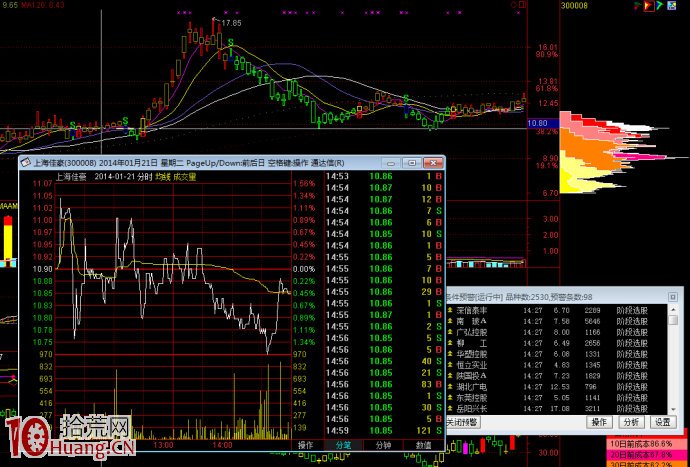The width and height of the screenshot is (690, 467).
Task: Maximize the 上海佳豪 intraday window
Action: click(x=410, y=163)
